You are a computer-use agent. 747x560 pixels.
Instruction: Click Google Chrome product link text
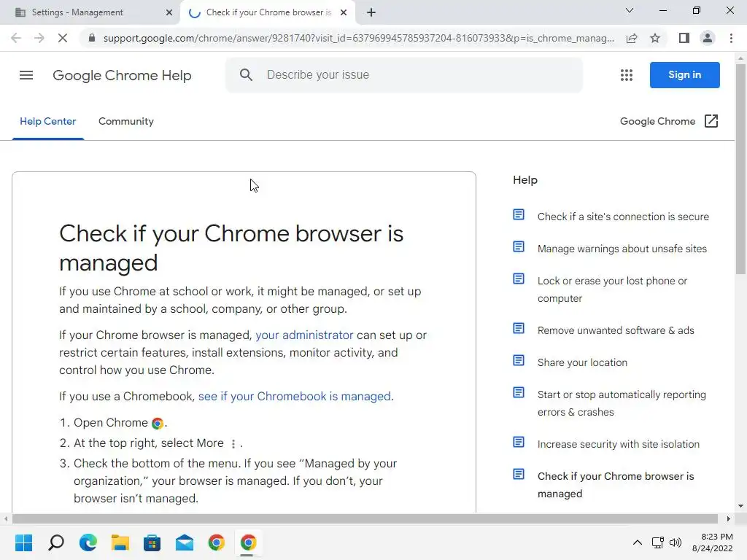point(657,122)
